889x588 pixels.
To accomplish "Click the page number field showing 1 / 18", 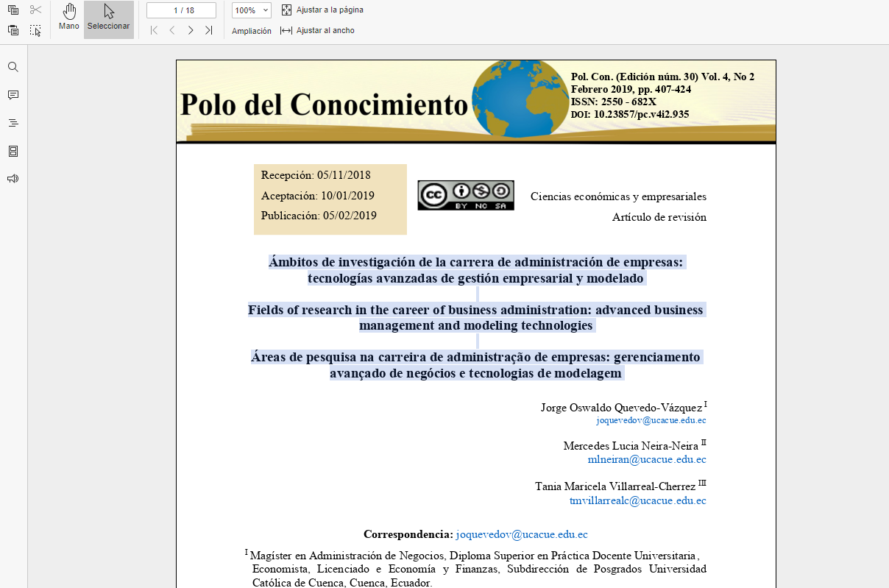I will pos(181,10).
